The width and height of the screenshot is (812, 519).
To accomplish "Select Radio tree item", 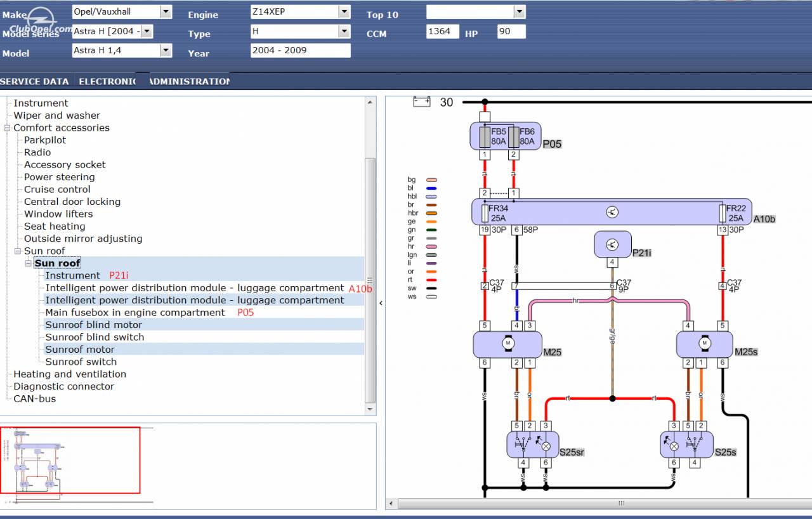I will (37, 152).
